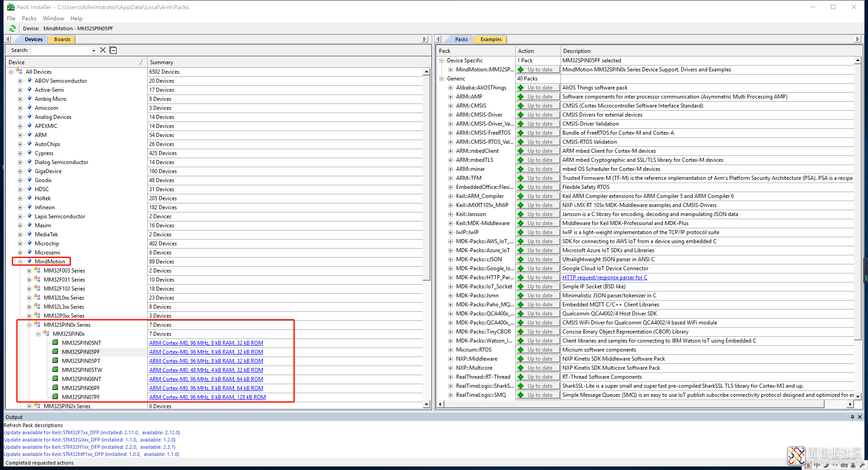
Task: Click Up to date button for NXP::Middleware
Action: (538, 359)
